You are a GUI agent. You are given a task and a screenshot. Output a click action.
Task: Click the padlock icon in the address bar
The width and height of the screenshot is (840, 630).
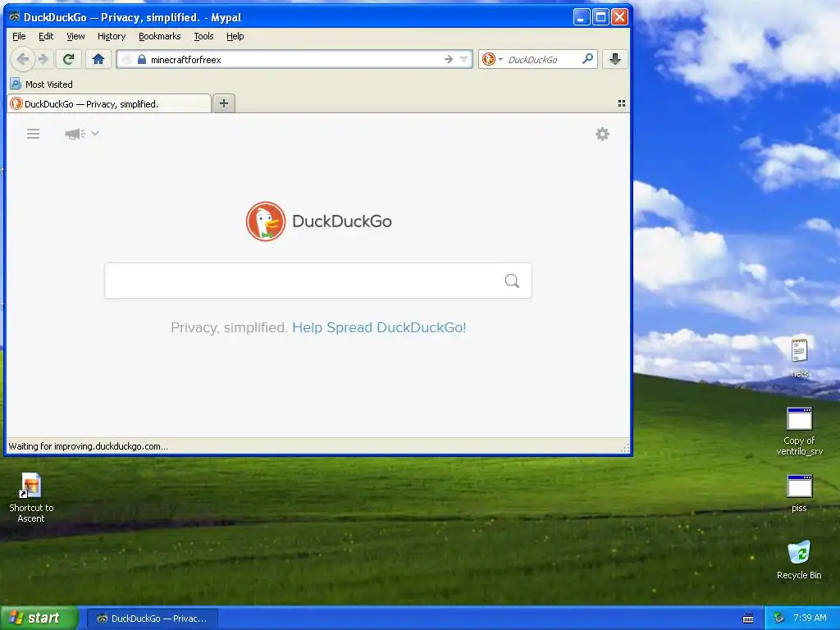[x=141, y=59]
